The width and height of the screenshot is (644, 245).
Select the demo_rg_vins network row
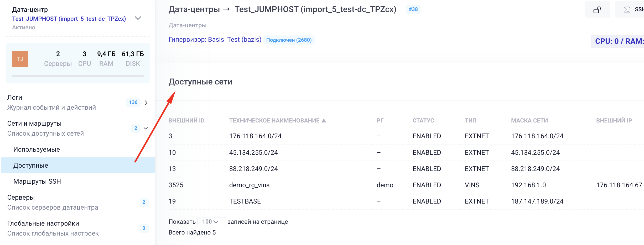(249, 185)
